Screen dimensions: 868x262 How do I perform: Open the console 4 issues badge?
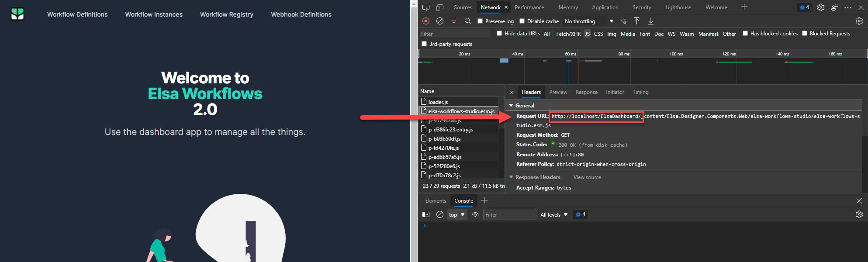click(581, 214)
